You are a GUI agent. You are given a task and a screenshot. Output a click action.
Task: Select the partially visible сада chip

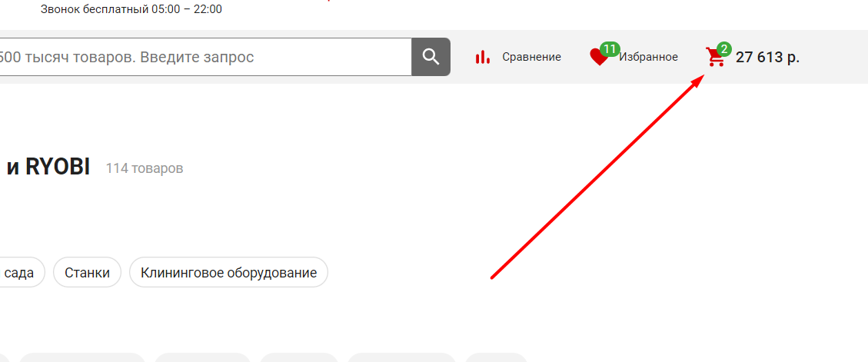19,272
